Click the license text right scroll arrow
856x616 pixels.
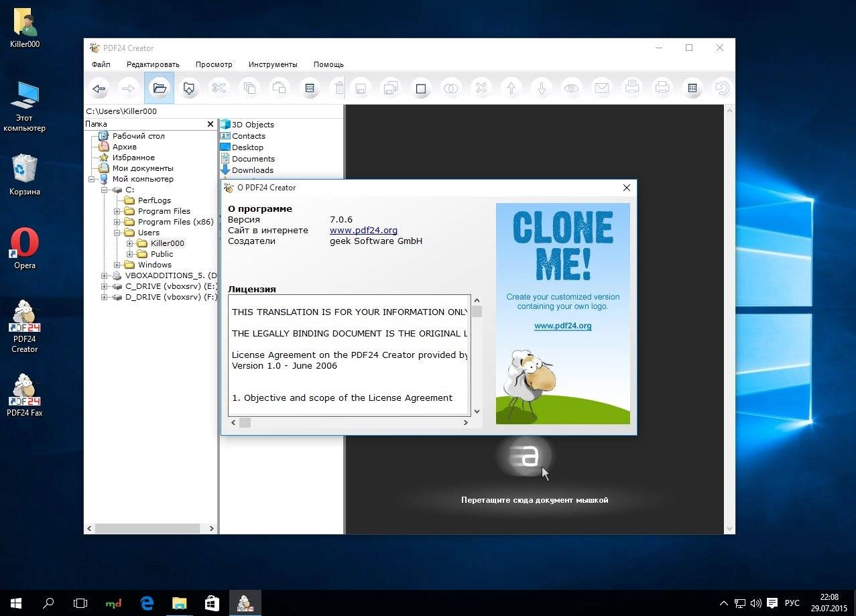click(x=465, y=423)
